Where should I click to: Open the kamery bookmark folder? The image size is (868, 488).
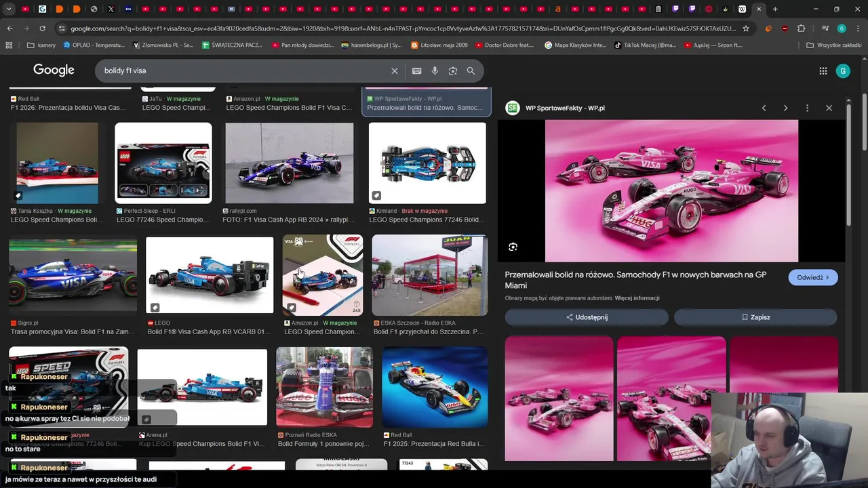(41, 45)
